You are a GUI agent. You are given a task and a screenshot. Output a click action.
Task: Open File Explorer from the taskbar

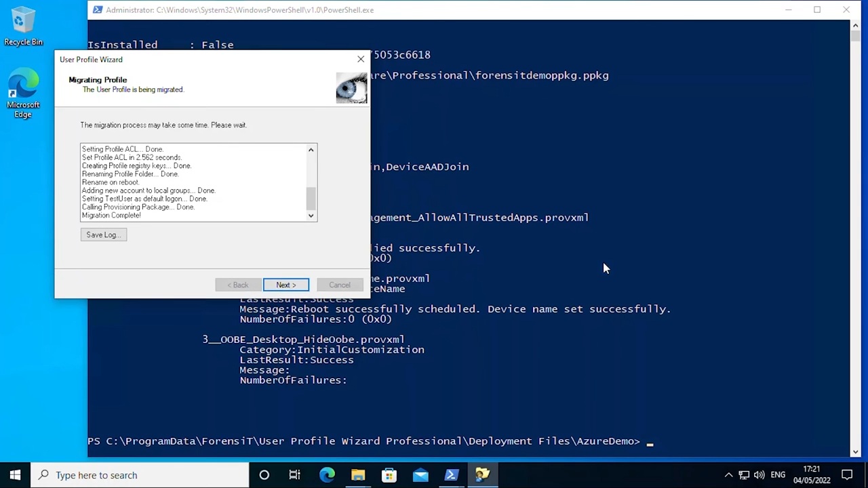(x=358, y=475)
